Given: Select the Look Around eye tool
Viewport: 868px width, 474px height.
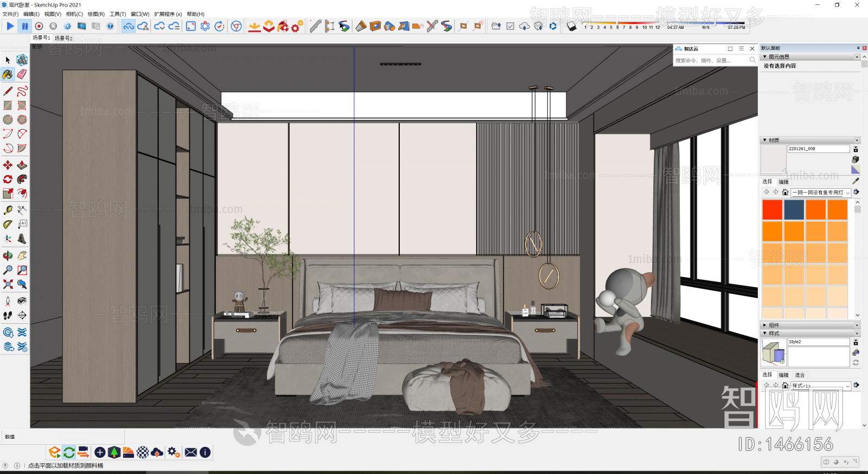Looking at the screenshot, I should coord(22,300).
